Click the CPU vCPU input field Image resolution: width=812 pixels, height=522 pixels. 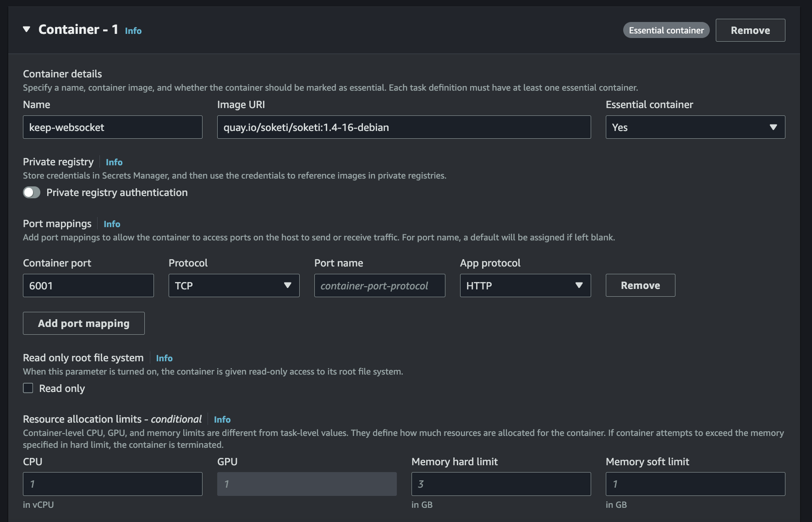pos(113,484)
